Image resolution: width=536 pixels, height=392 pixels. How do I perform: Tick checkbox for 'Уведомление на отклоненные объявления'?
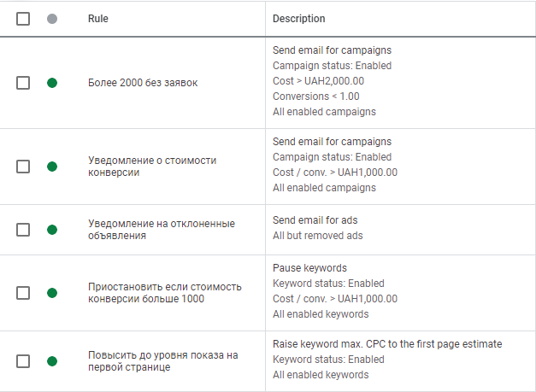click(23, 229)
